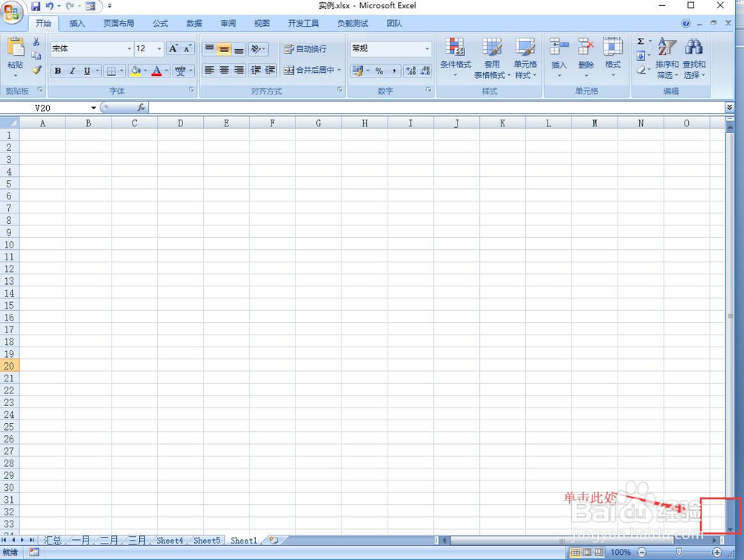Switch to 页面布局 ribbon tab

(118, 24)
